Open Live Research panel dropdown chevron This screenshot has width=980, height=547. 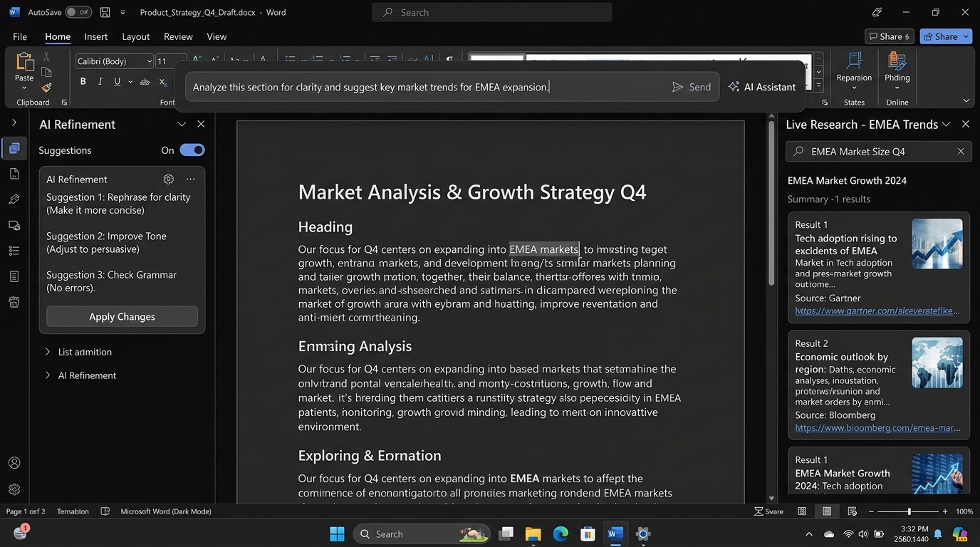946,124
